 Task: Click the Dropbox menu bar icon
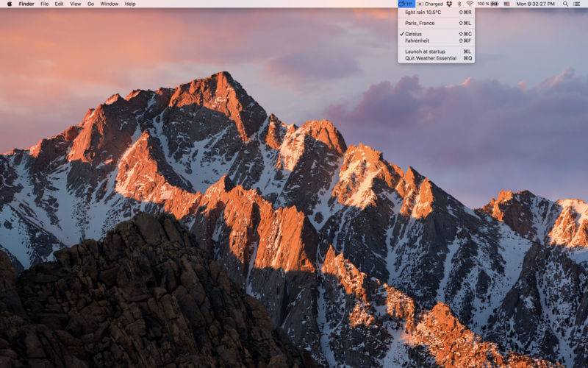(x=449, y=4)
